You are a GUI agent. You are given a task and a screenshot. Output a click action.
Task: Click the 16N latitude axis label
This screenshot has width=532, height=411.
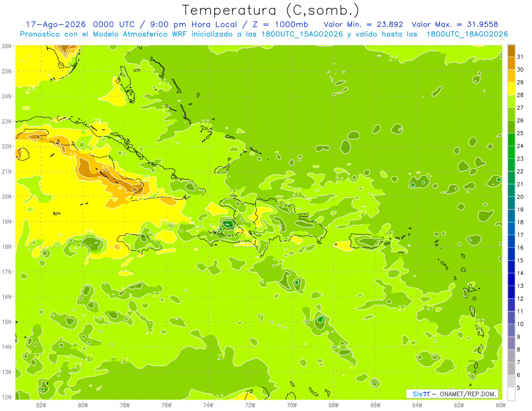tap(6, 297)
